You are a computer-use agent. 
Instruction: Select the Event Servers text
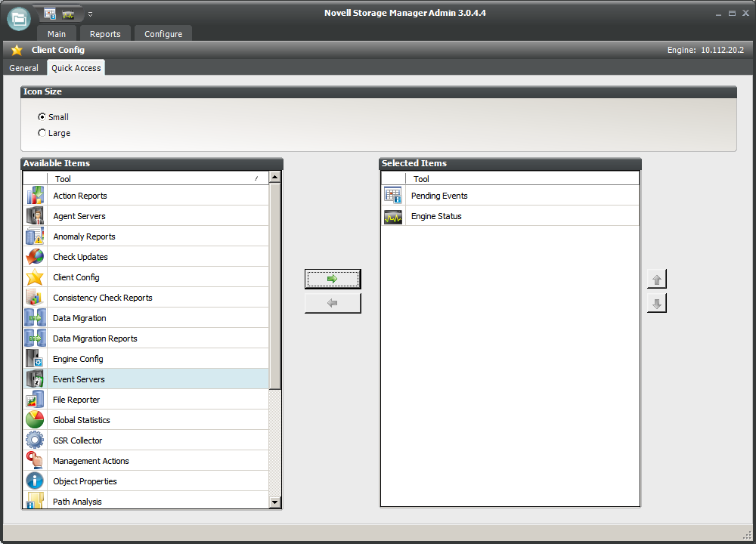(79, 379)
